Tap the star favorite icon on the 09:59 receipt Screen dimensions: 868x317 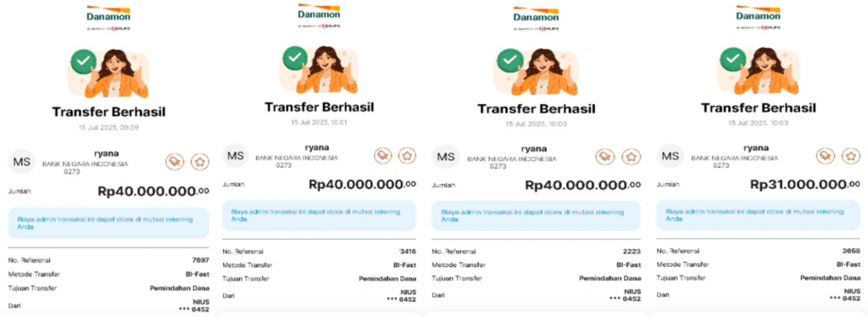pos(200,162)
